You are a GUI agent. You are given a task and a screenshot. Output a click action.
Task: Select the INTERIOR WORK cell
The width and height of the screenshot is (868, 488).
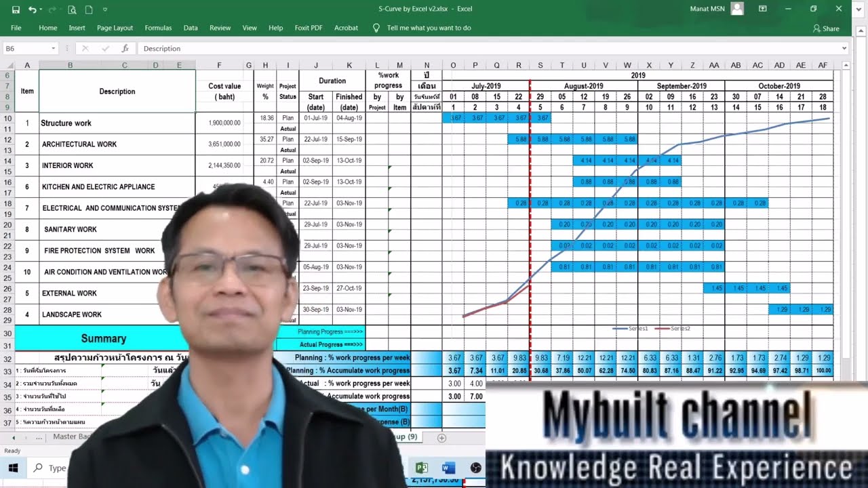tap(117, 165)
